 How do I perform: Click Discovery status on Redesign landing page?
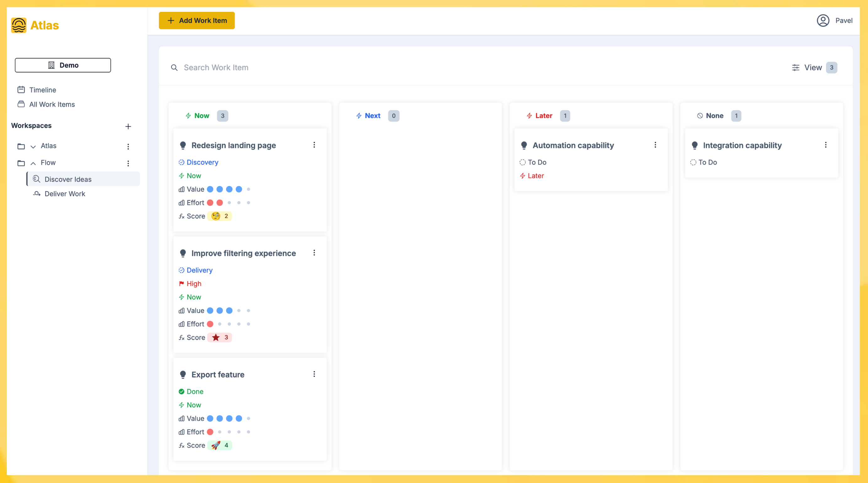(x=202, y=162)
